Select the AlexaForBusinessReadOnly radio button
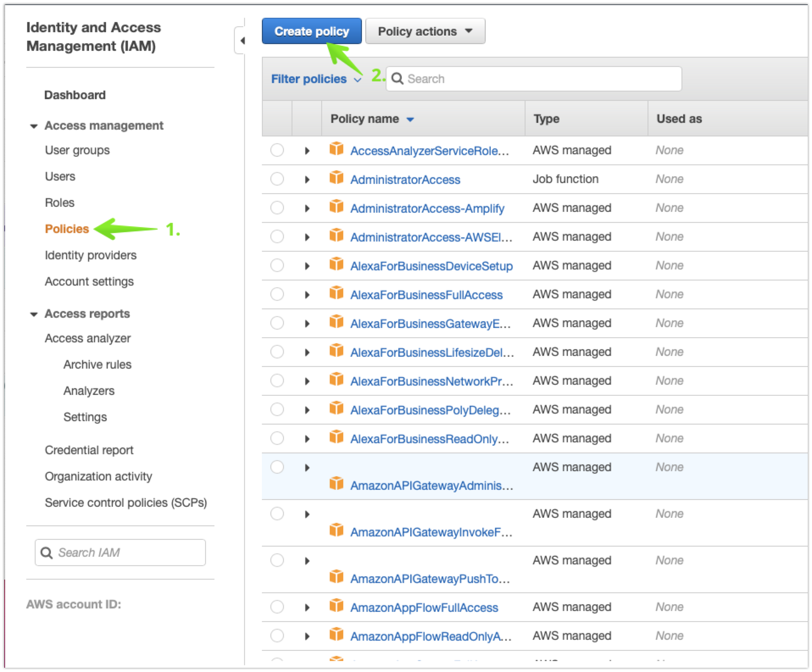The image size is (812, 672). [277, 438]
